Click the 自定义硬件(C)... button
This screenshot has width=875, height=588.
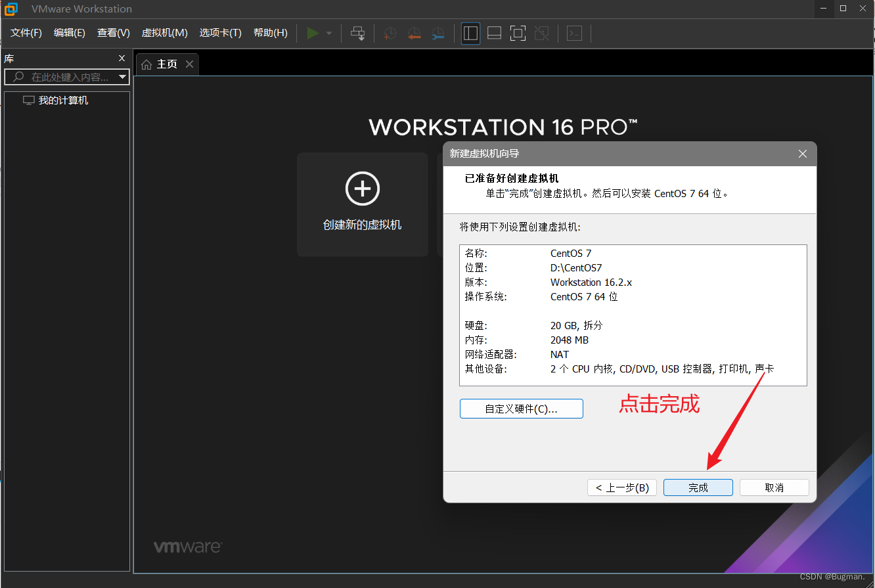522,409
